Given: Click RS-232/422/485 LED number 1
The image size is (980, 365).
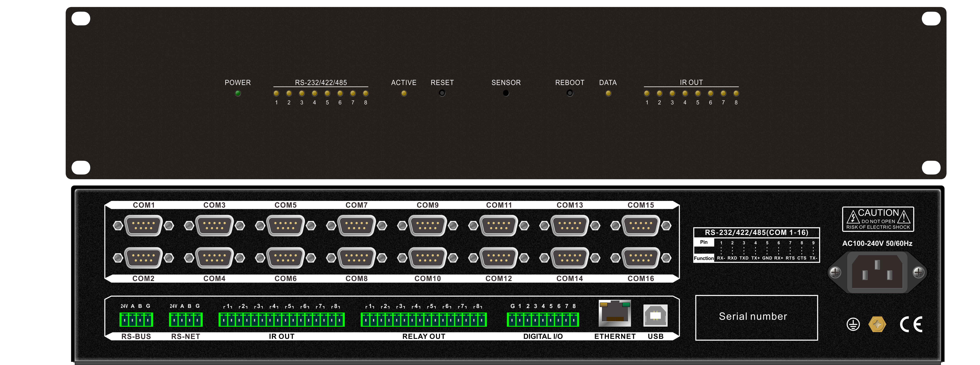Looking at the screenshot, I should click(x=276, y=93).
